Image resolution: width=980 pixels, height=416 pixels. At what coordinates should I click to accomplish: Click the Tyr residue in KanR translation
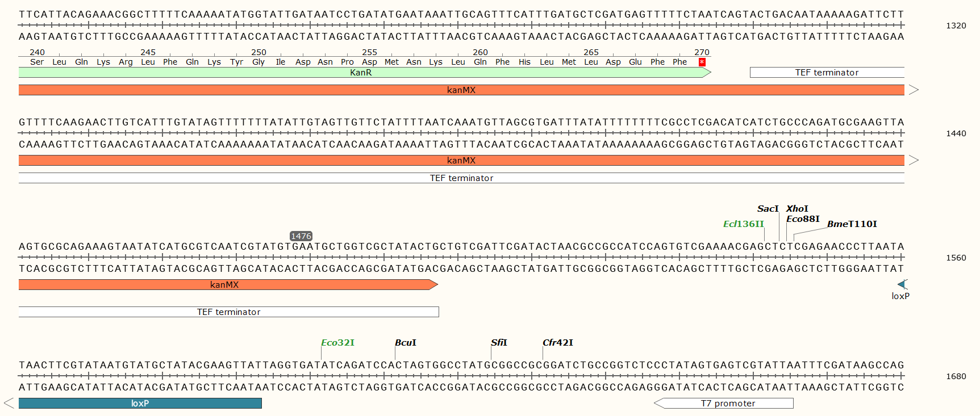236,62
